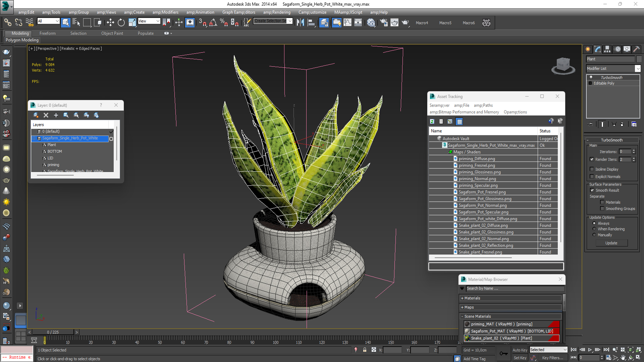Open the Material Editor icon
Viewport: 644px width, 362px height.
(371, 23)
